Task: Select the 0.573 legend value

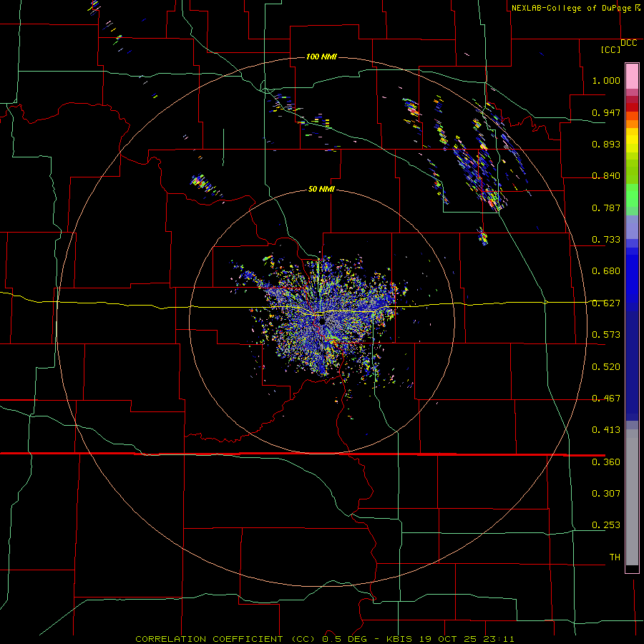Action: tap(606, 335)
